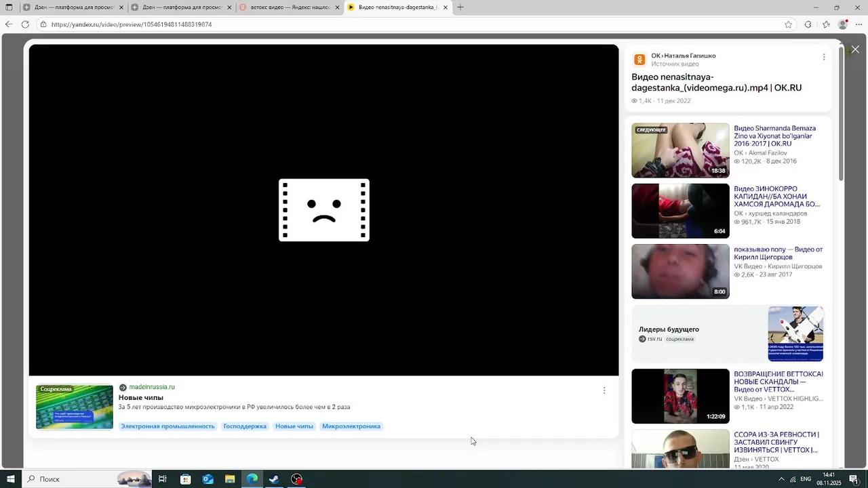Click the Лидеры будущего ad image
Screen dimensions: 868x488
click(795, 333)
